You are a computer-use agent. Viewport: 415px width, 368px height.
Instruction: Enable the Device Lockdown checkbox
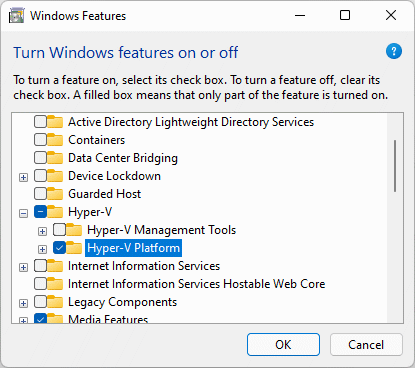point(40,176)
